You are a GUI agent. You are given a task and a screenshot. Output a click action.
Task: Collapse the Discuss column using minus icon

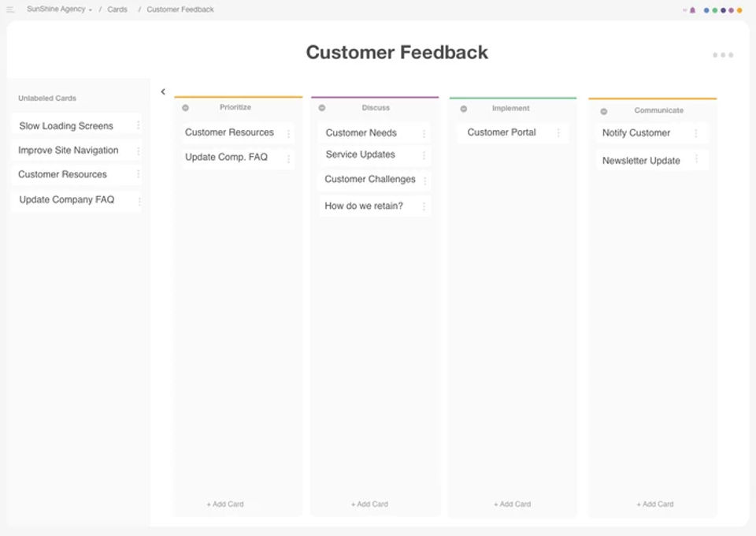pos(322,108)
